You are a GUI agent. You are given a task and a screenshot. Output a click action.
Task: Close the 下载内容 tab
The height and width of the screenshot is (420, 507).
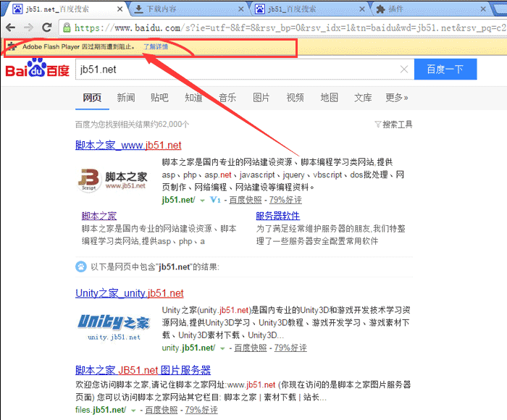tap(241, 9)
